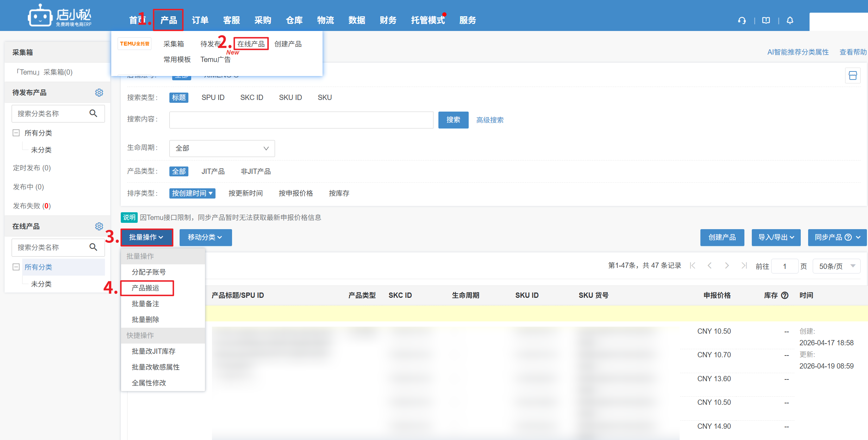This screenshot has height=440, width=868.
Task: Collapse 所有分类 tree under 在线产品
Action: pos(16,267)
